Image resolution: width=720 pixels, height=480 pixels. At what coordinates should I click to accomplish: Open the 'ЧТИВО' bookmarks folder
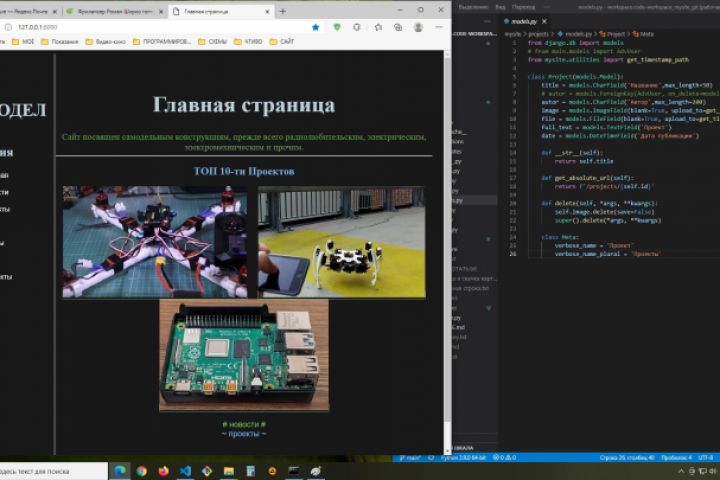248,41
